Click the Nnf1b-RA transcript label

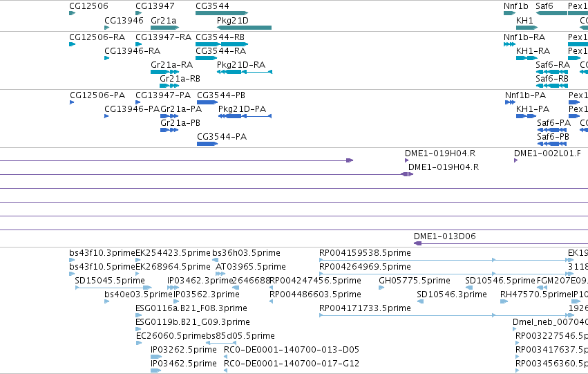click(x=524, y=37)
